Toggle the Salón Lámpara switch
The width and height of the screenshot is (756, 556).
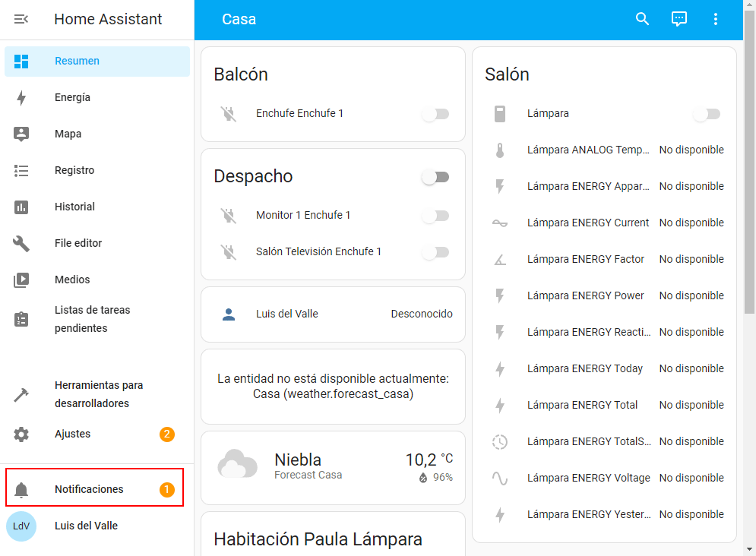[707, 114]
